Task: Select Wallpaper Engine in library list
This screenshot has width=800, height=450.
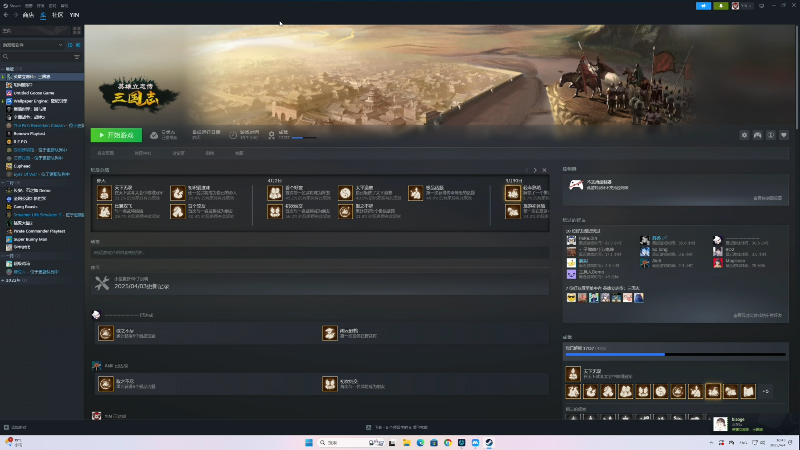Action: click(x=40, y=101)
